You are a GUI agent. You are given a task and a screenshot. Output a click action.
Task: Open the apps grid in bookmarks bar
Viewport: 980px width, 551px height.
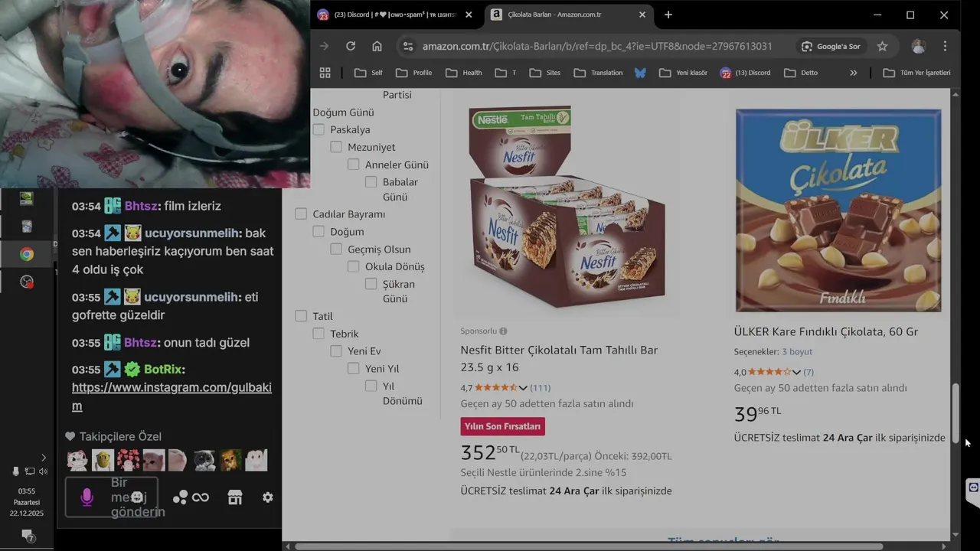pos(325,73)
